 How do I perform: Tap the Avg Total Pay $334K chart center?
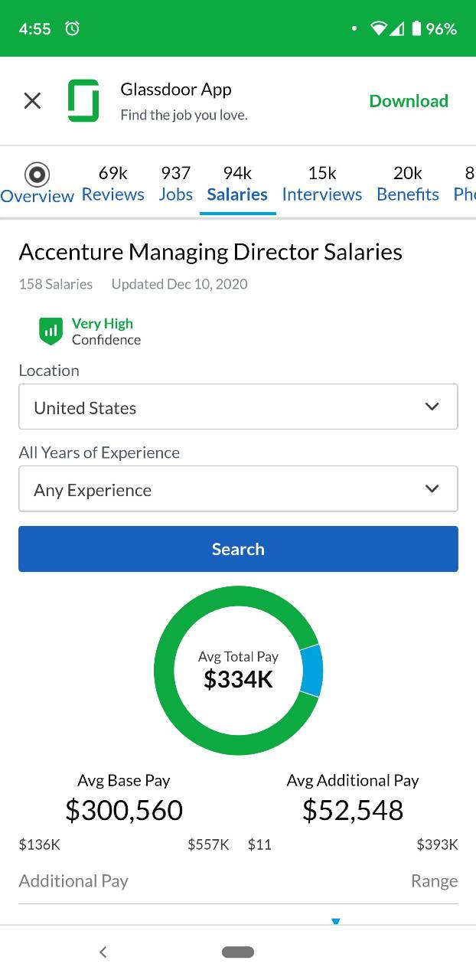coord(238,670)
